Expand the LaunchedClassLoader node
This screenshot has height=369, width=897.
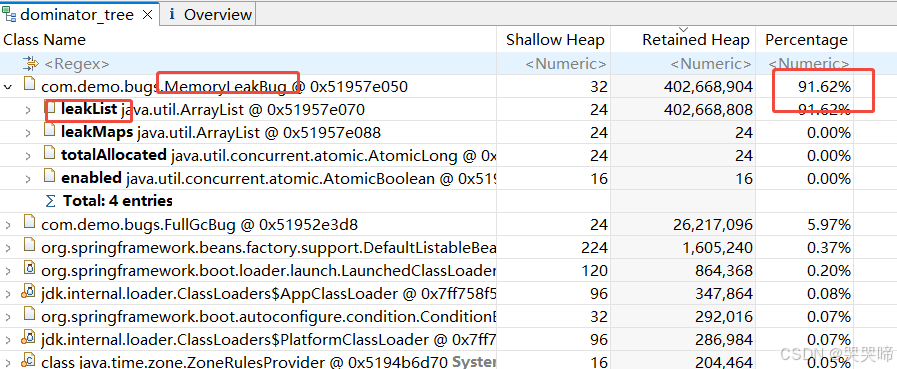tap(7, 271)
